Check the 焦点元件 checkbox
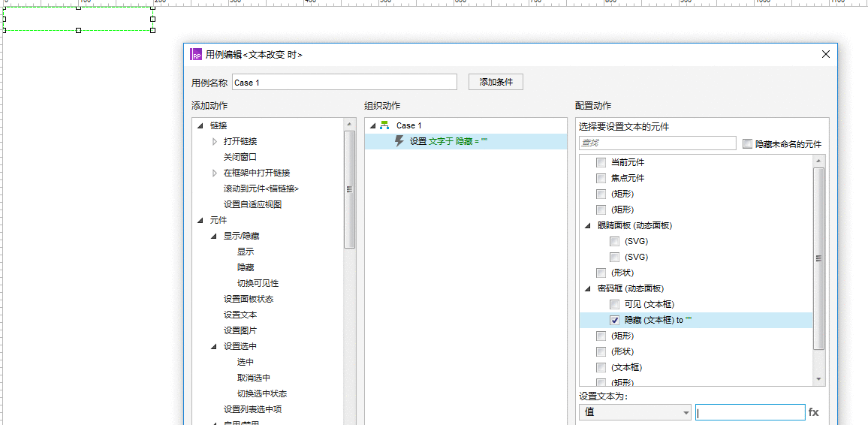This screenshot has height=425, width=868. click(601, 178)
